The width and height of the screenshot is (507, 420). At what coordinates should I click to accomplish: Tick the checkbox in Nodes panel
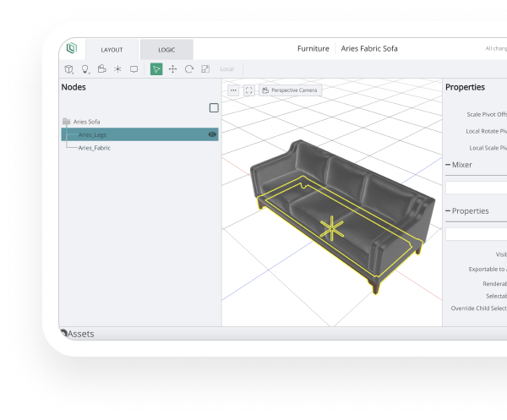click(214, 108)
